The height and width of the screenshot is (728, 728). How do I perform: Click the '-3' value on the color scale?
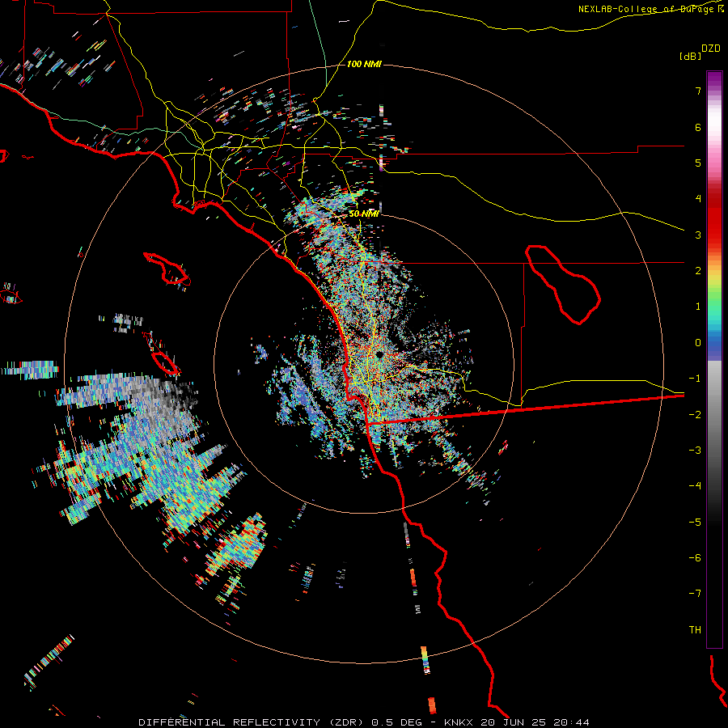coord(695,451)
